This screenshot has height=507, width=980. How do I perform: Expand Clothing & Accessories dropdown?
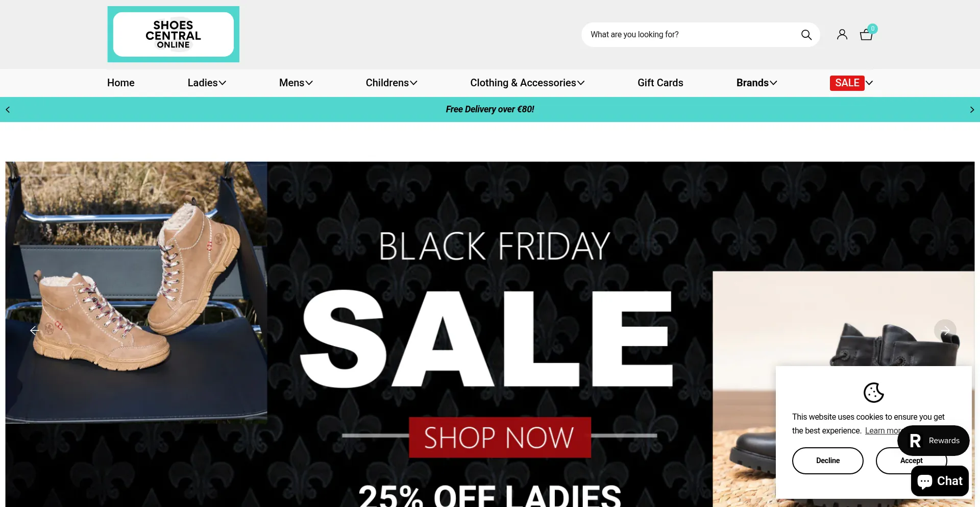click(527, 83)
